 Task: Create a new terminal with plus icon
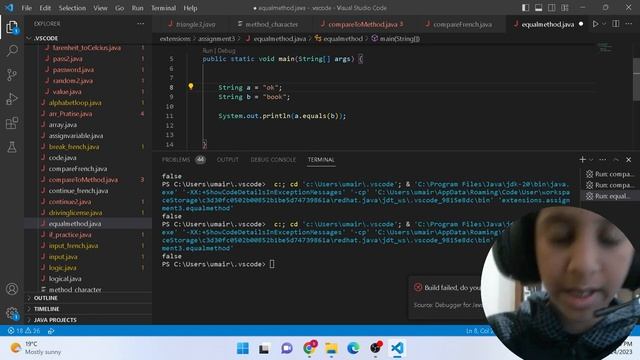click(582, 159)
